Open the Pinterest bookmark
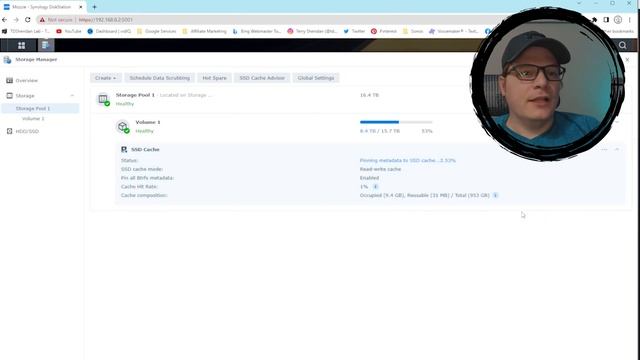Screen dimensions: 640x360 (x=384, y=31)
